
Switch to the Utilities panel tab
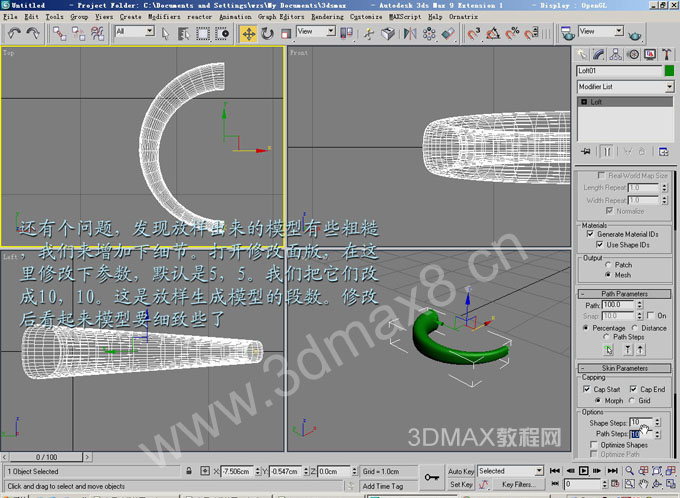tap(667, 55)
